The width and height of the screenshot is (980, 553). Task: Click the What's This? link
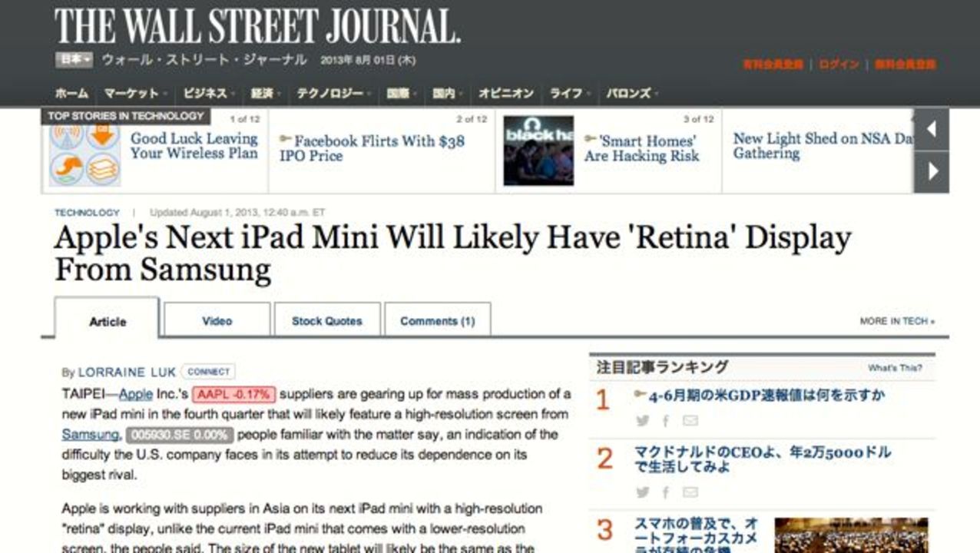click(x=895, y=368)
